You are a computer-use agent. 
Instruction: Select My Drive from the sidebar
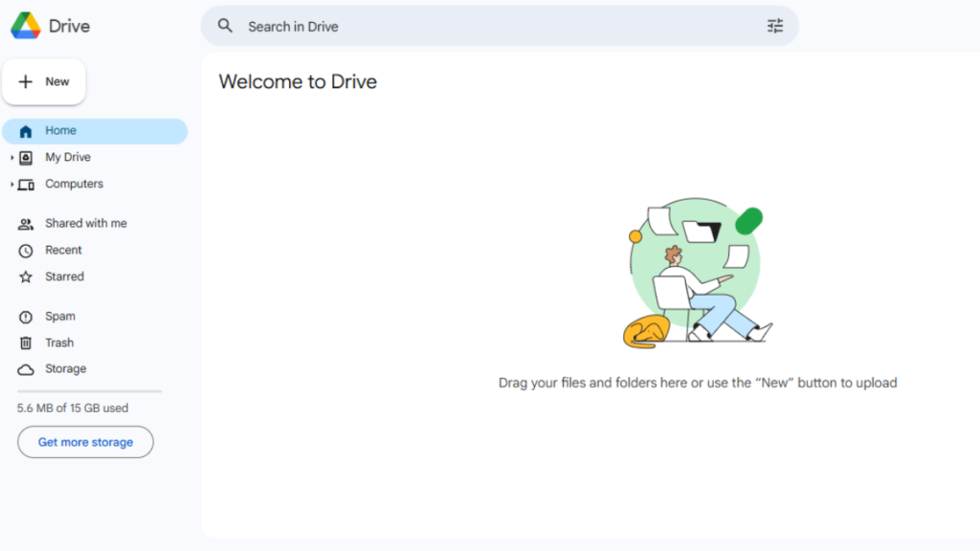point(68,157)
